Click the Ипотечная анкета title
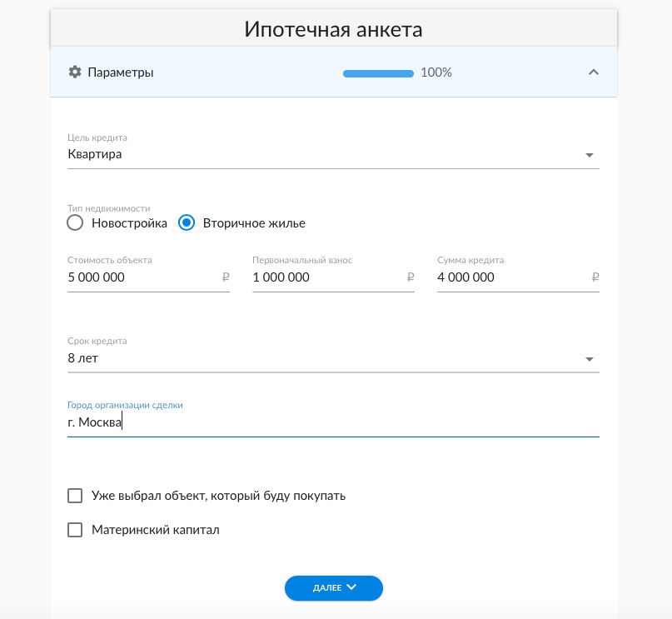 (x=334, y=30)
